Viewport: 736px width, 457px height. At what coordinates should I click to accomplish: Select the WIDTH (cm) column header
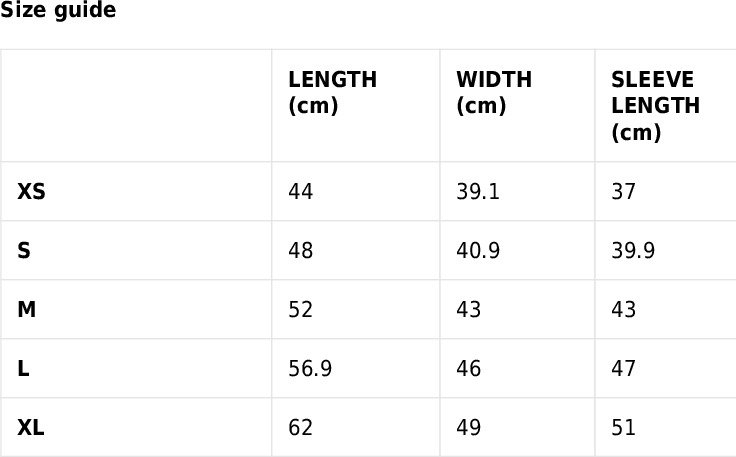(494, 92)
